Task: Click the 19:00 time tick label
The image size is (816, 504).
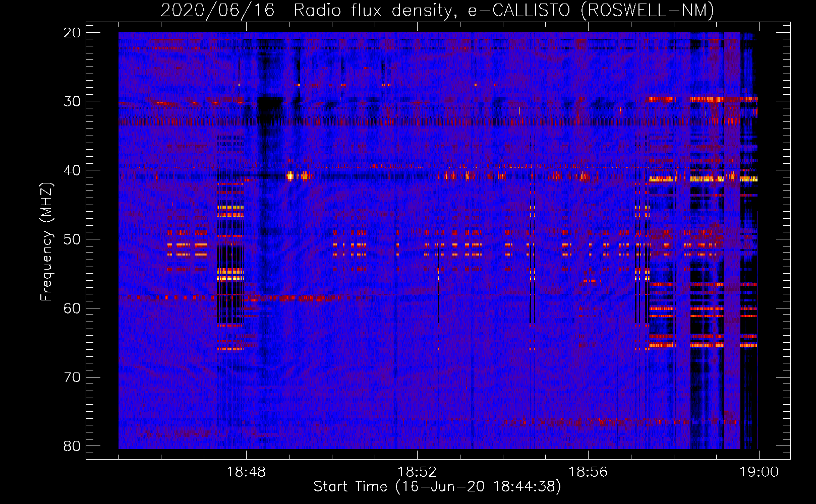Action: pos(759,472)
